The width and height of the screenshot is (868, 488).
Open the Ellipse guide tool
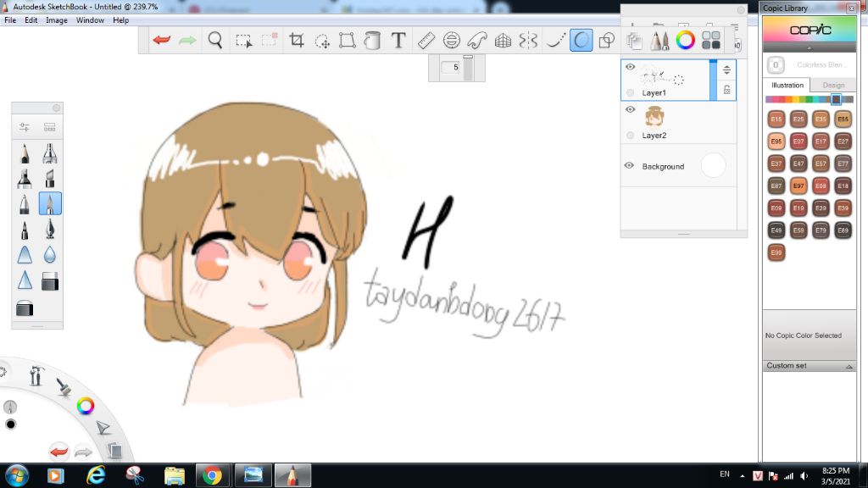[x=452, y=41]
